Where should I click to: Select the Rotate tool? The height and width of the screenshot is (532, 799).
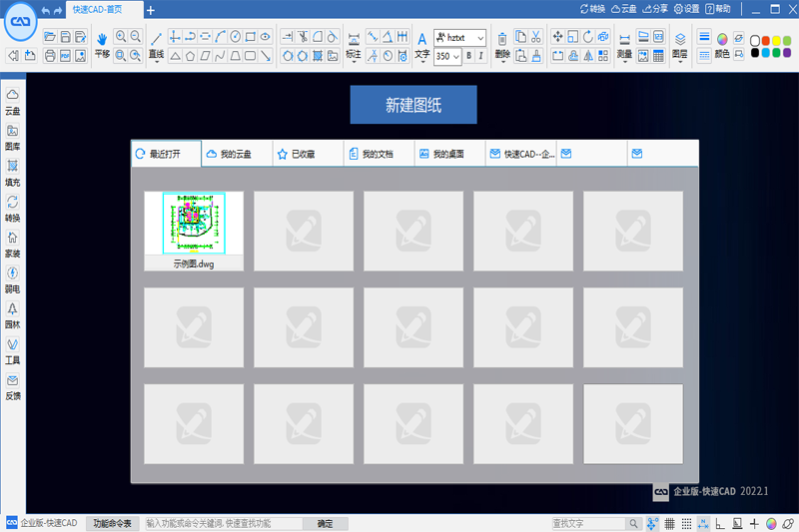point(588,37)
